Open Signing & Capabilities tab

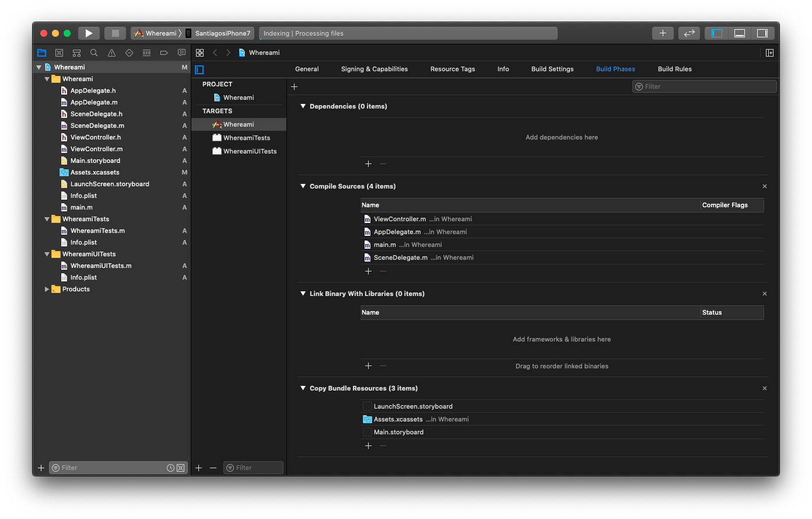click(x=374, y=69)
